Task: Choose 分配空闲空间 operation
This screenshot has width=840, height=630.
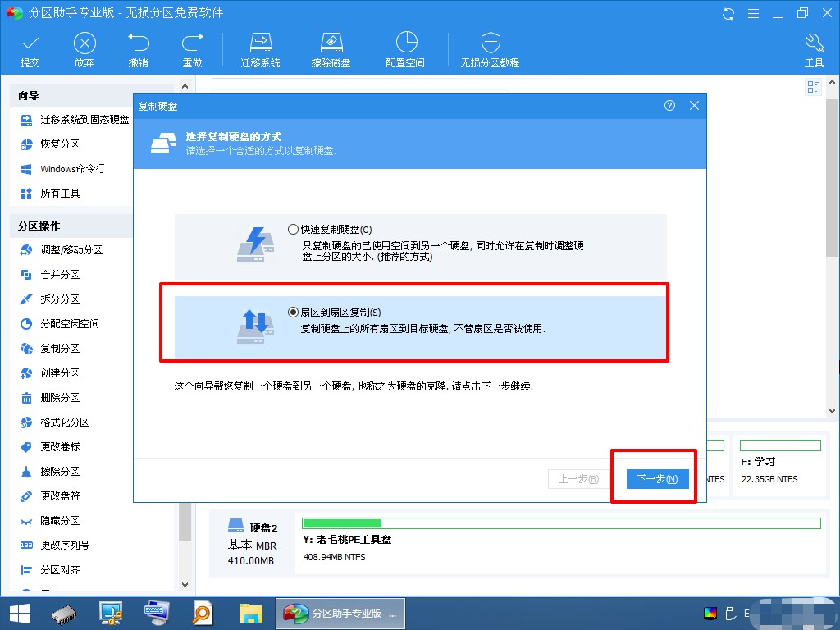Action: pyautogui.click(x=59, y=324)
